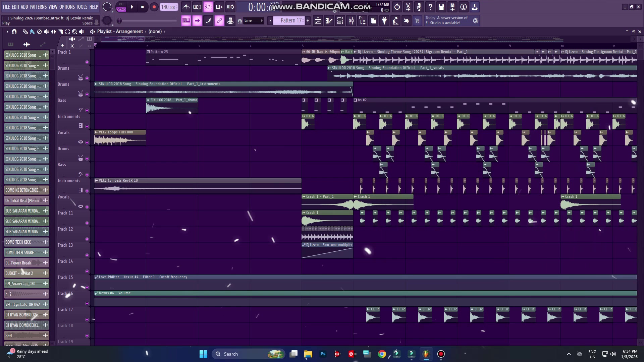Open the Playlist options menu arrow
644x362 pixels.
coord(7,32)
